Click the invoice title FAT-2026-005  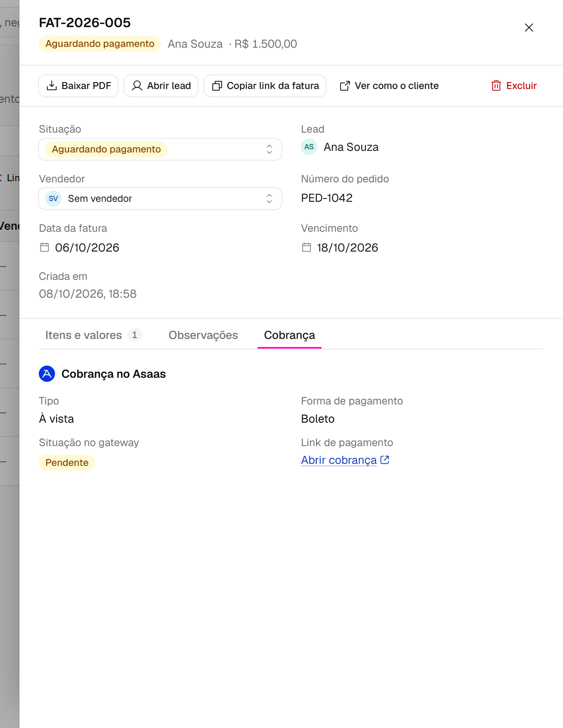pyautogui.click(x=85, y=23)
